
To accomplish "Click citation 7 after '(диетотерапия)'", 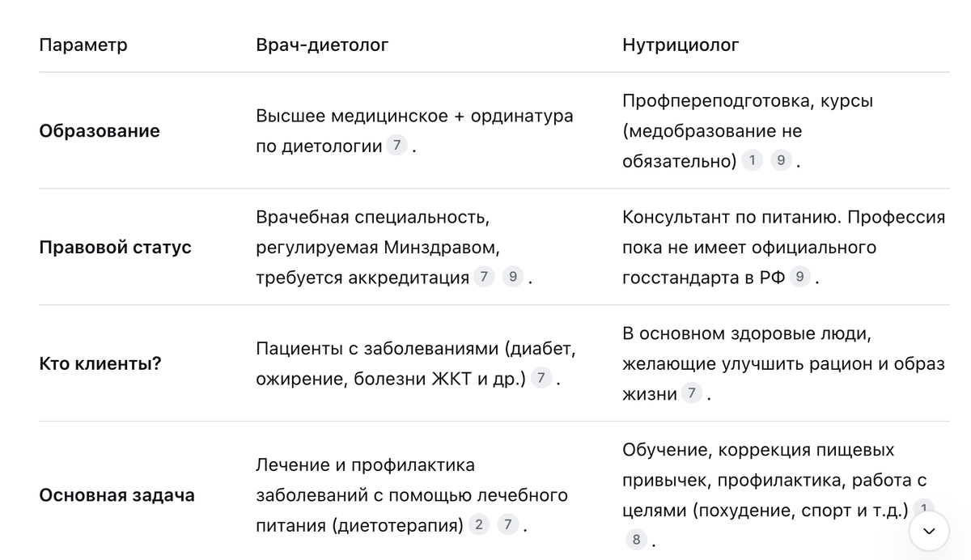I will (507, 524).
